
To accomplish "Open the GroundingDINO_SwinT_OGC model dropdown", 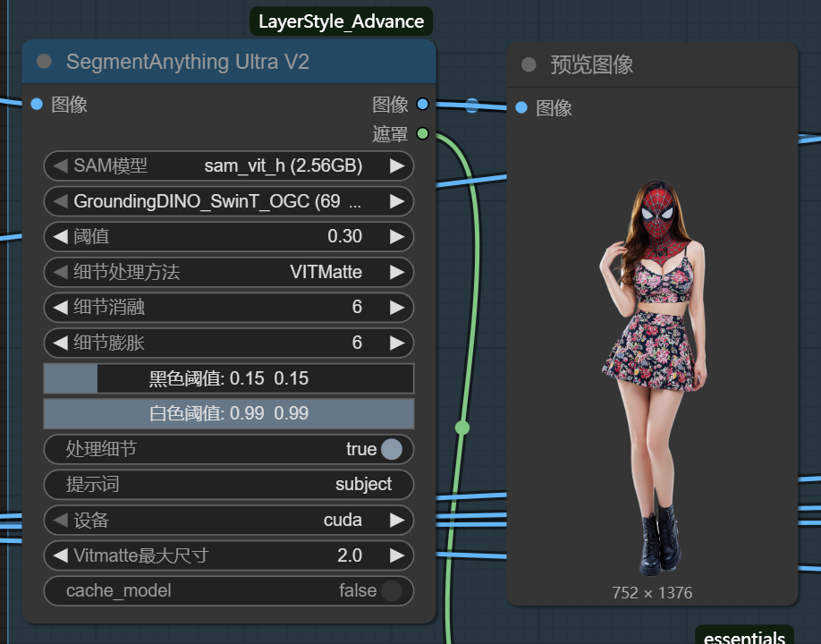I will coord(229,201).
